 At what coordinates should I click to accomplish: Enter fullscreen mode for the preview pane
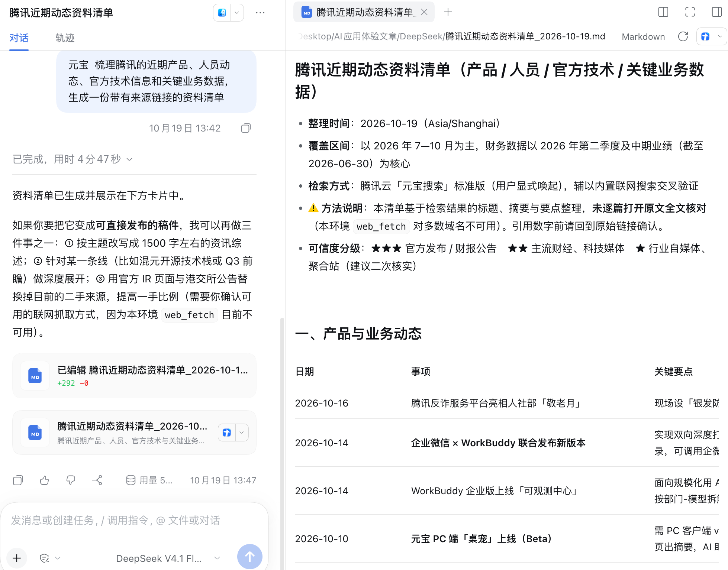point(690,12)
